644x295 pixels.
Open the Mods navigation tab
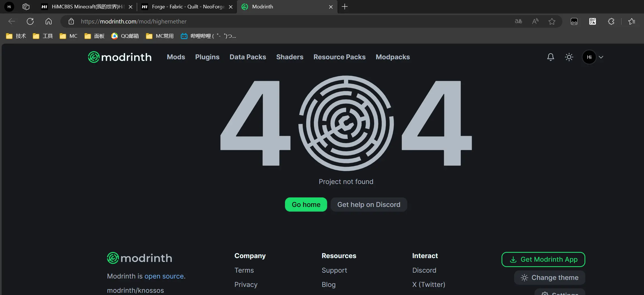pyautogui.click(x=176, y=57)
